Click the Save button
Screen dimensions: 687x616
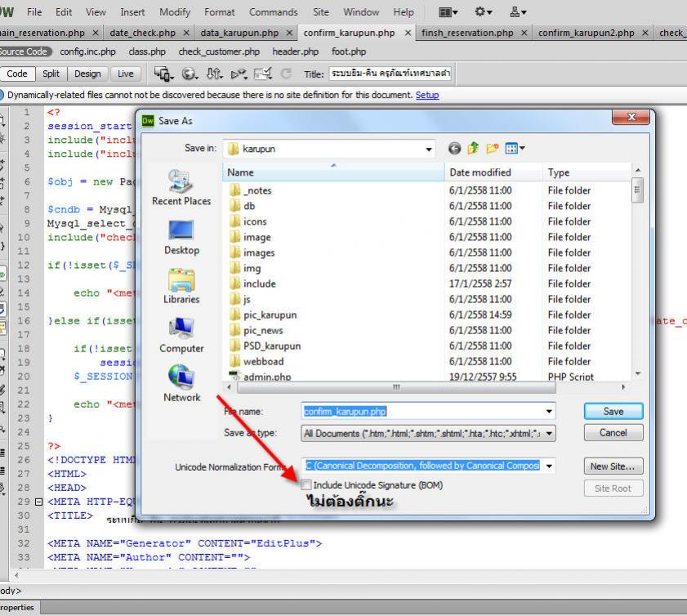(613, 412)
